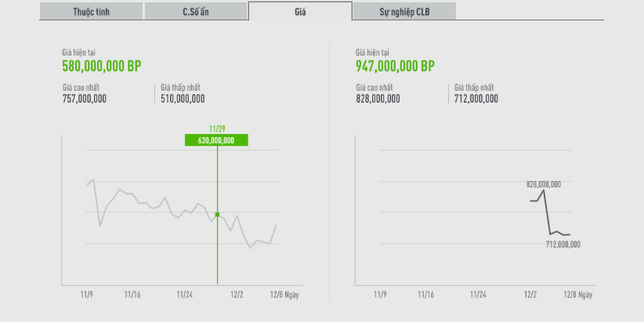Click the 11/24 date on right chart axis
This screenshot has width=644, height=322.
pos(478,295)
